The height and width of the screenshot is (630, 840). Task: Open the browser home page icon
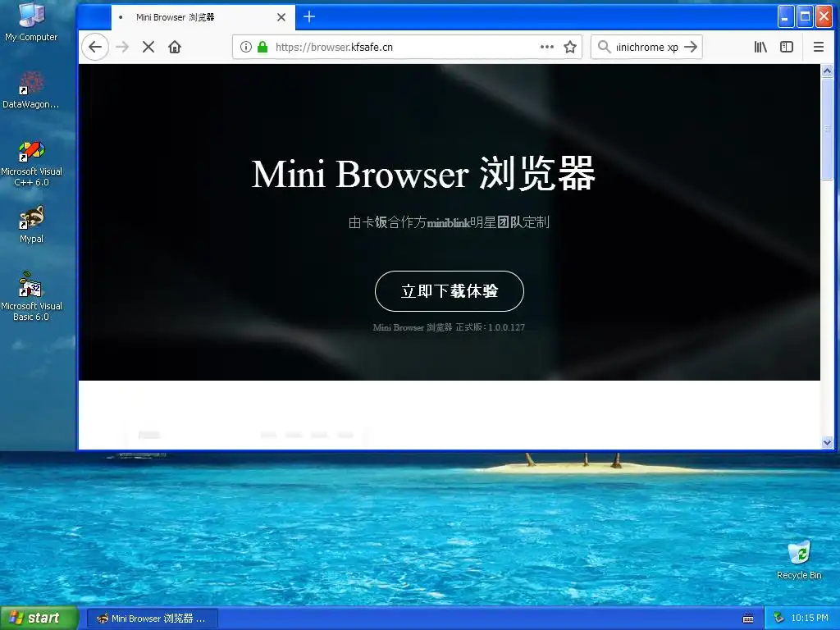click(175, 47)
